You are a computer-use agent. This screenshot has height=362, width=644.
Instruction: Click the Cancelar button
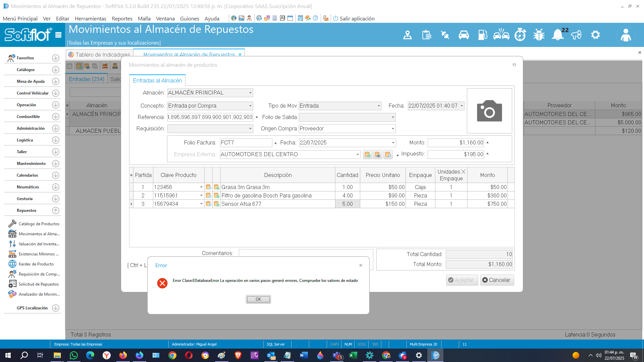(497, 280)
